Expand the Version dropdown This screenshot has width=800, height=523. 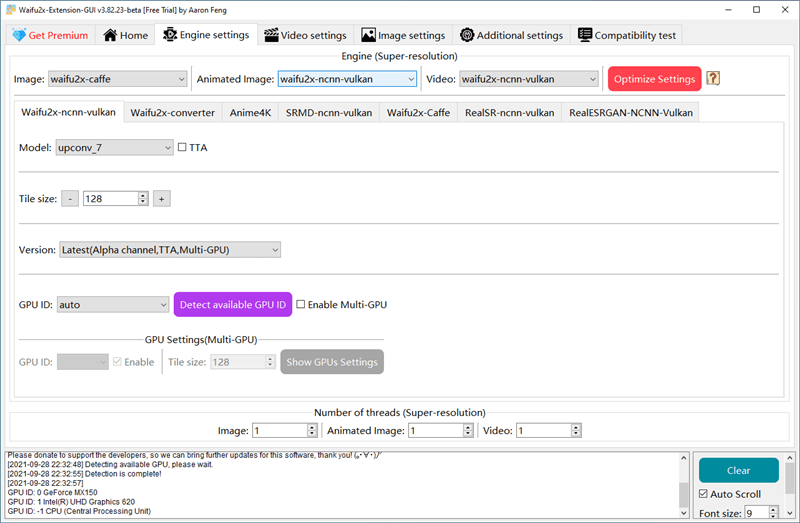click(170, 250)
